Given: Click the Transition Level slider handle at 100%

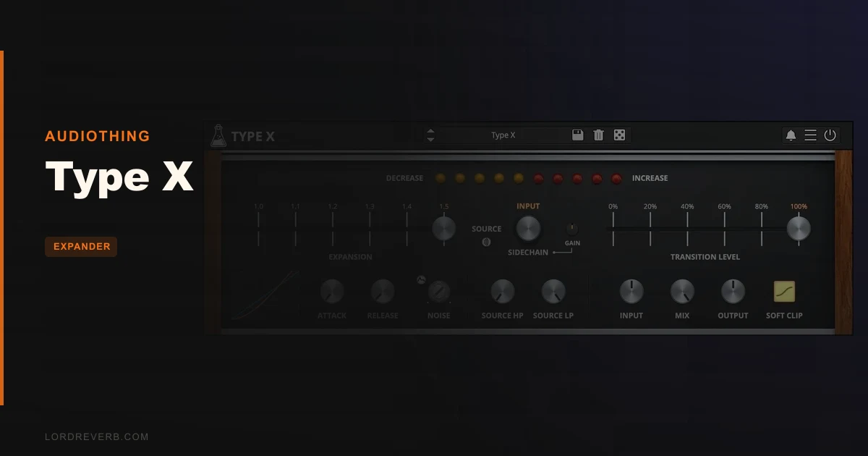Looking at the screenshot, I should pyautogui.click(x=799, y=229).
